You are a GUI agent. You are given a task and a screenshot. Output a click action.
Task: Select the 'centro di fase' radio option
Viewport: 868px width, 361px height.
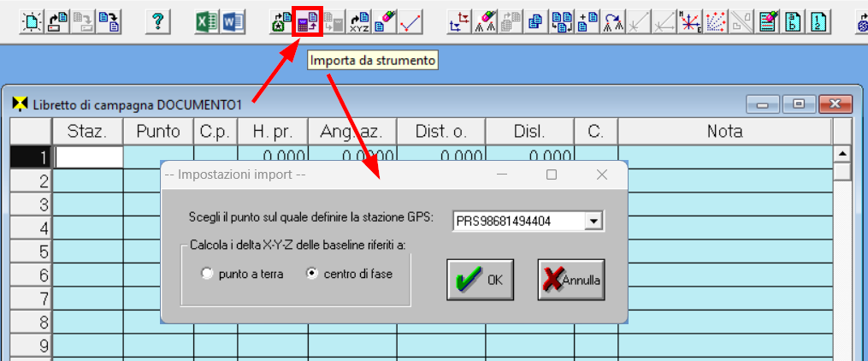tap(312, 274)
